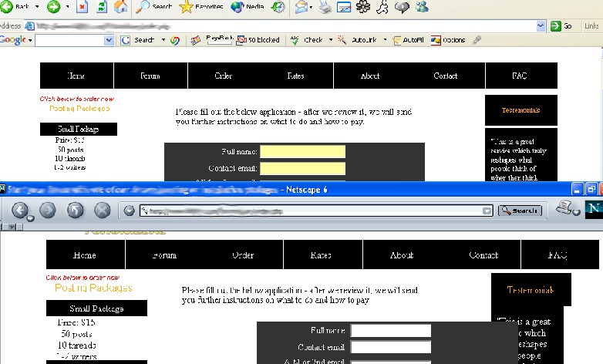Viewport: 603px width, 364px height.
Task: Click FAQ in the Internet Explorer page navigation
Action: (520, 76)
